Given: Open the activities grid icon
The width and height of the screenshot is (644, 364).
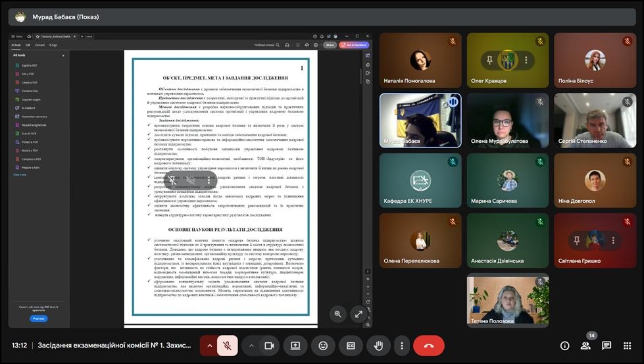Looking at the screenshot, I should [x=628, y=346].
